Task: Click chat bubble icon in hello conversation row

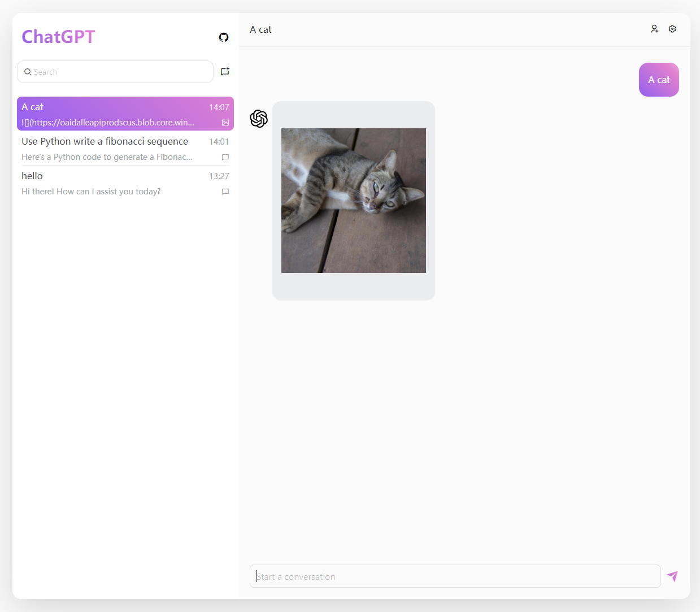Action: [x=225, y=192]
